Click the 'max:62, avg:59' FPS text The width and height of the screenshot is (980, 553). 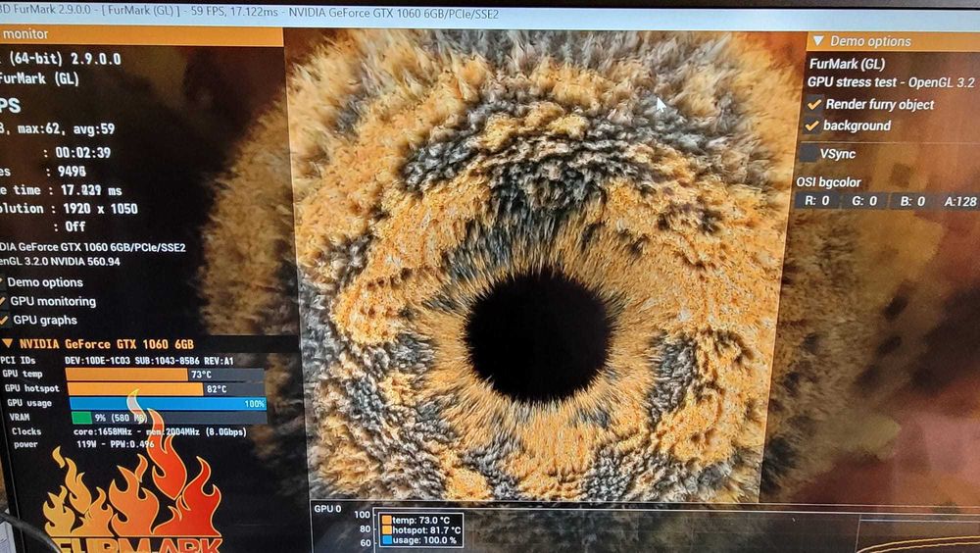(x=67, y=128)
